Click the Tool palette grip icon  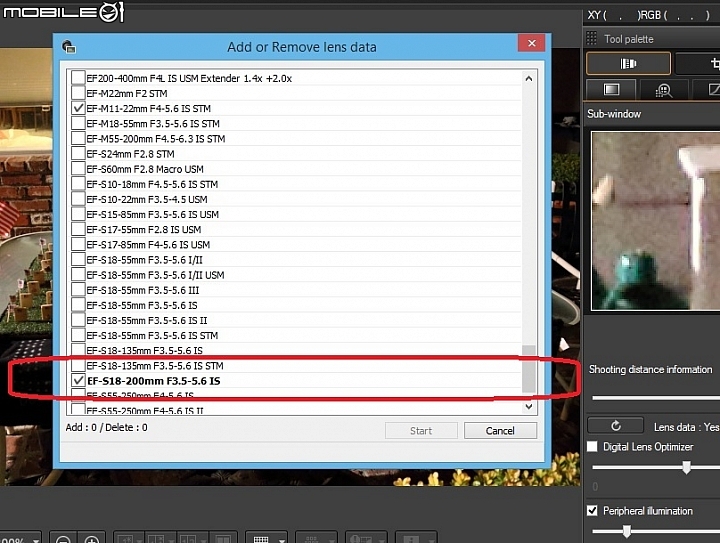coord(592,39)
